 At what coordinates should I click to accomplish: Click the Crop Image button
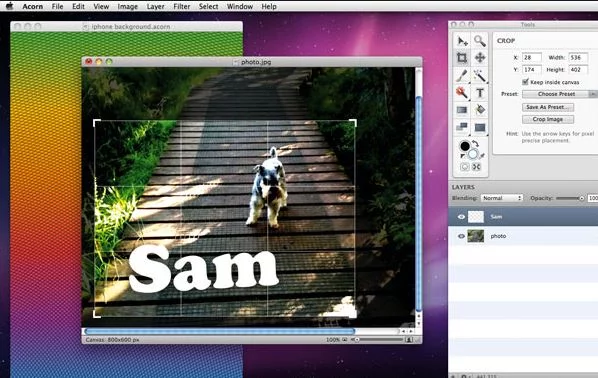[x=548, y=119]
